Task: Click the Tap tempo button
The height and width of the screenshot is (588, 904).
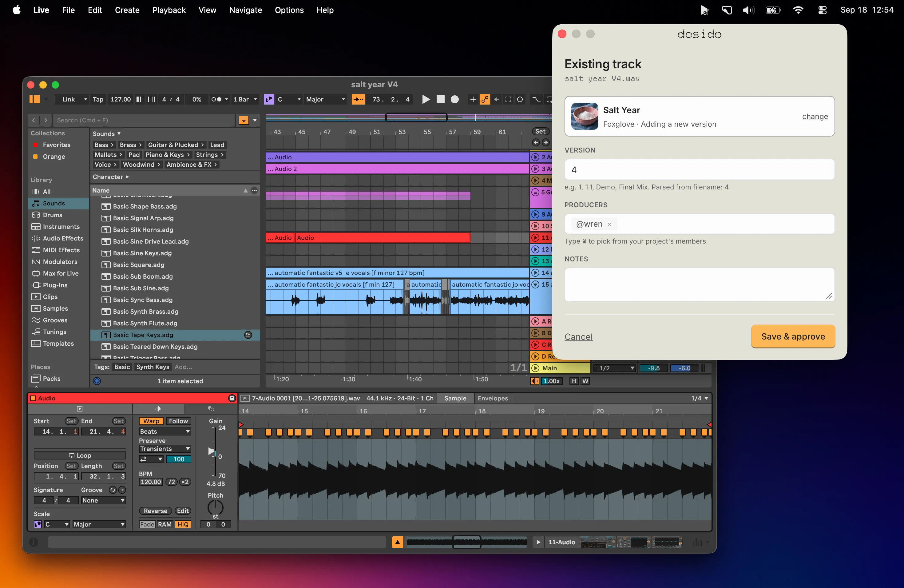Action: (98, 100)
